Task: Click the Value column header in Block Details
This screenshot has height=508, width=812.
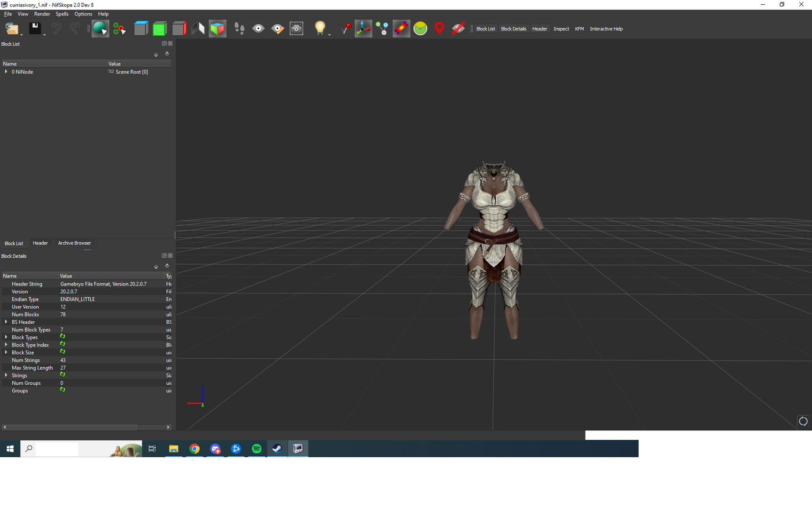Action: pos(111,276)
